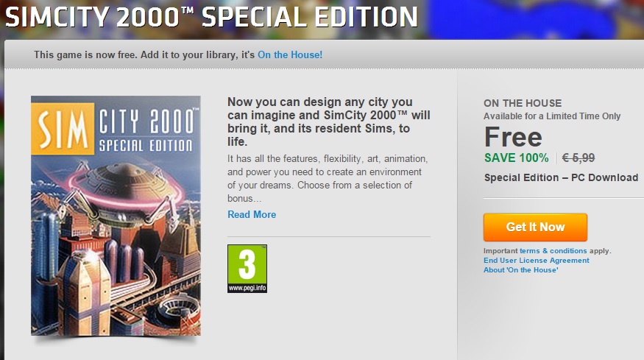Click the SimCity 2000 Special Edition page title

pos(211,17)
